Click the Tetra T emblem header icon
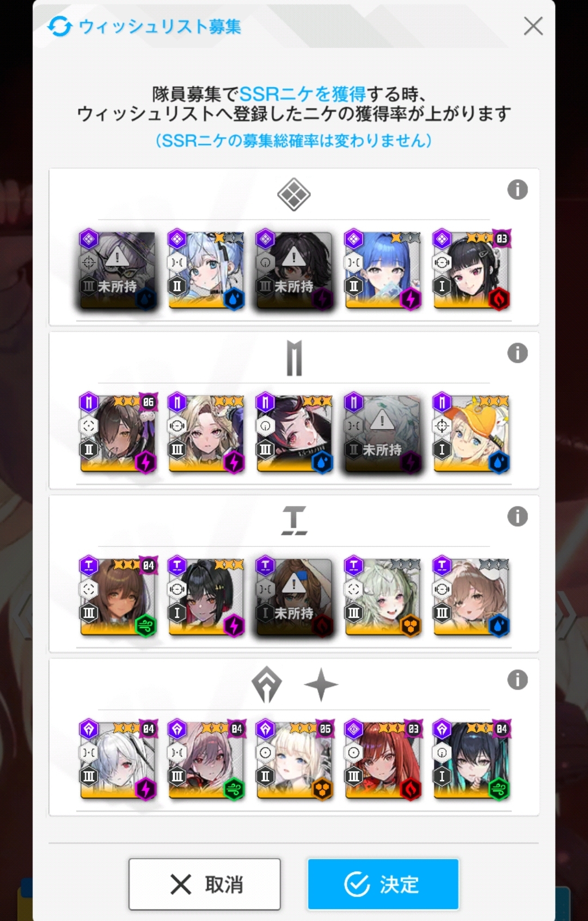588x921 pixels. 294,521
